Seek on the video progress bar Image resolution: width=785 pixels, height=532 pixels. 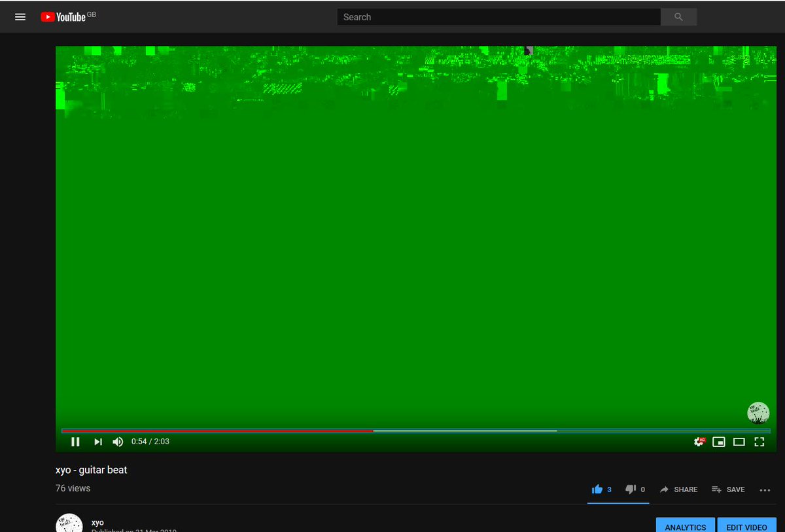point(416,431)
